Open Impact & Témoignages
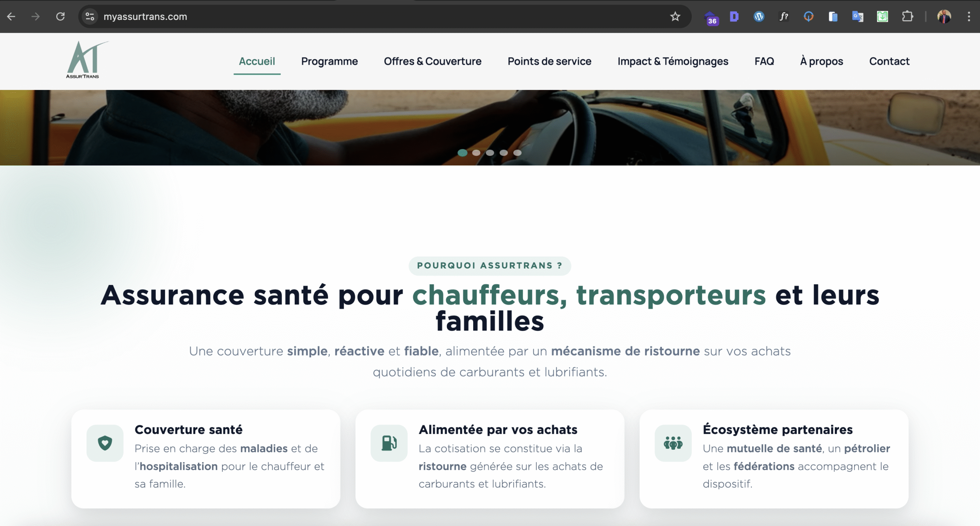 673,61
